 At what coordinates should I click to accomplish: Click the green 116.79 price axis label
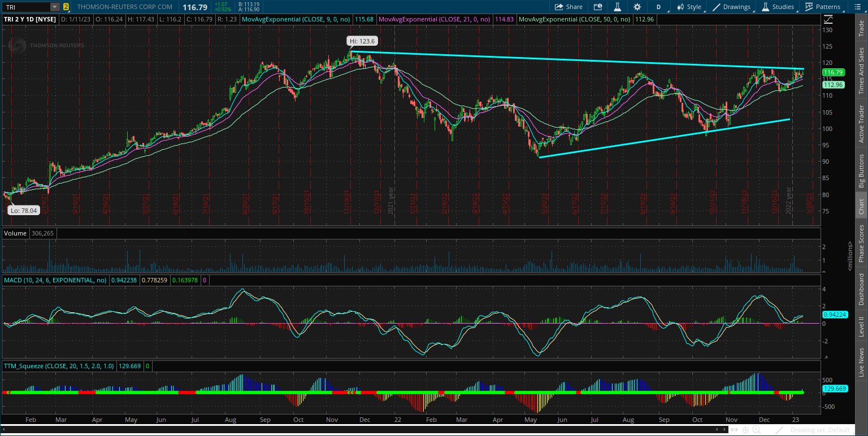pyautogui.click(x=834, y=72)
